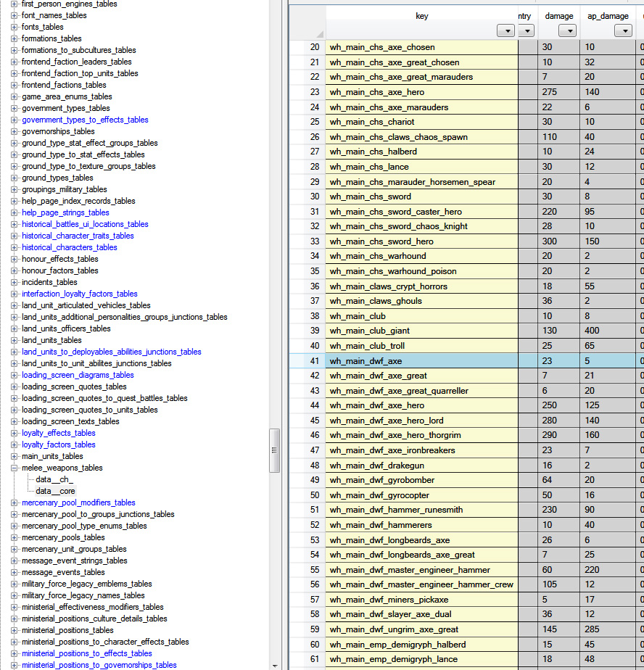The height and width of the screenshot is (670, 644).
Task: Click the tree panel scroll-down arrow
Action: tap(274, 666)
